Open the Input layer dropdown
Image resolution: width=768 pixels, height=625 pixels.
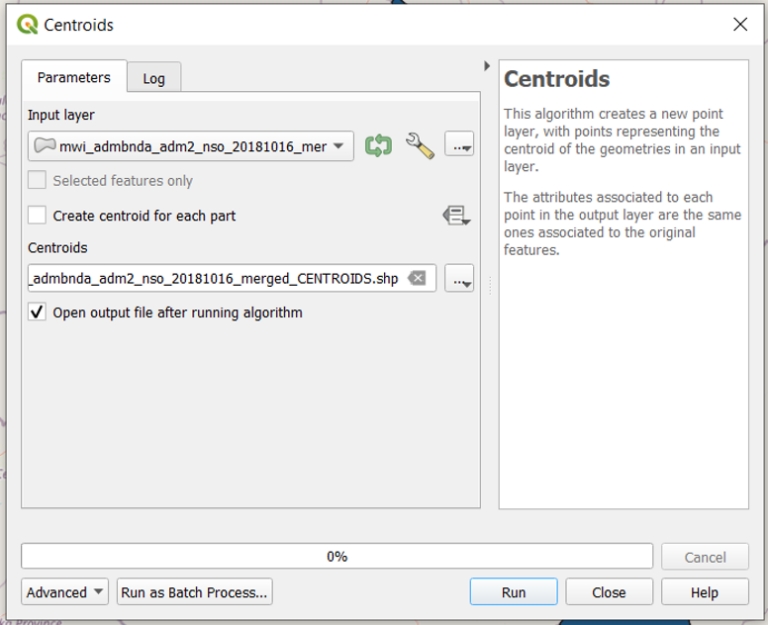pyautogui.click(x=191, y=146)
